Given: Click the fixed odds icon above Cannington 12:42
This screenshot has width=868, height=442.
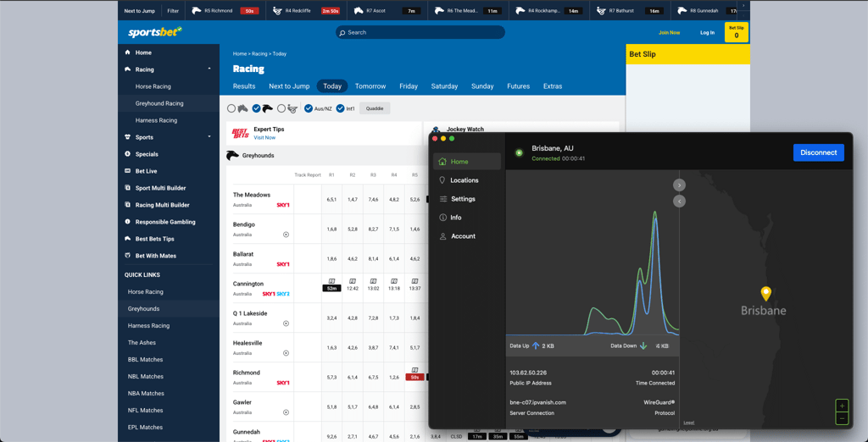Looking at the screenshot, I should [352, 281].
